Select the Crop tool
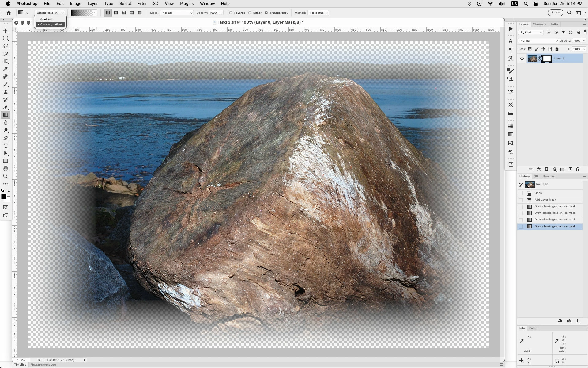Viewport: 588px width, 368px height. (x=6, y=61)
